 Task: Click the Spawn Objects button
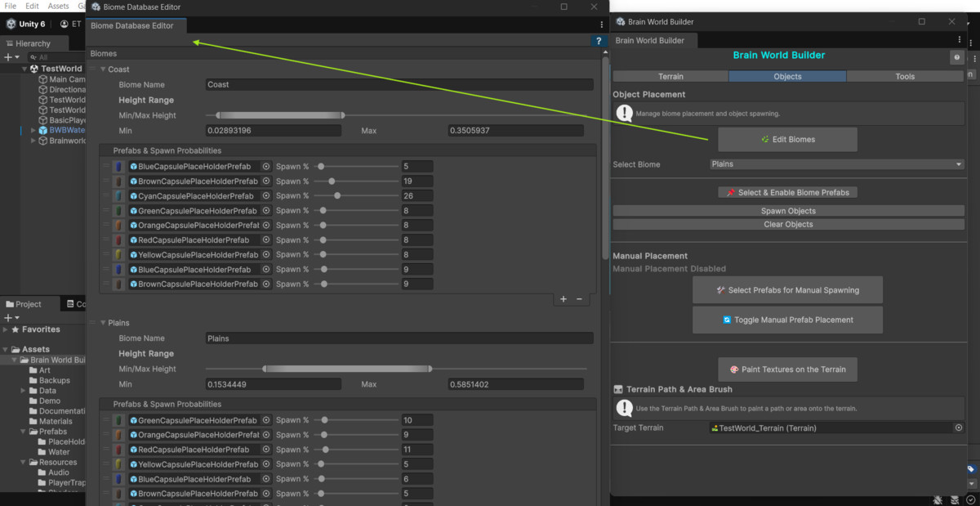point(787,211)
